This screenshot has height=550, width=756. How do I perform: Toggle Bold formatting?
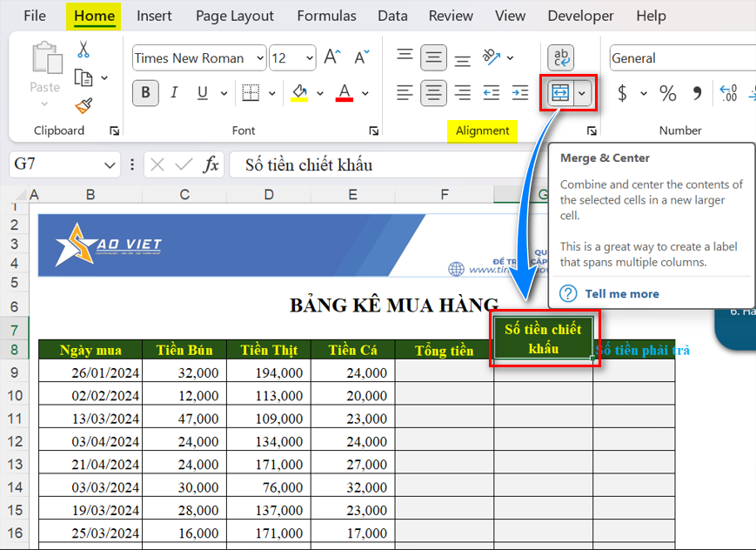click(145, 92)
